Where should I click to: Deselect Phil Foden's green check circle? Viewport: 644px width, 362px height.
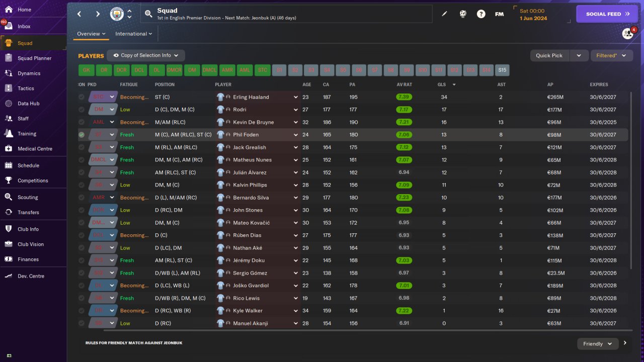[82, 135]
